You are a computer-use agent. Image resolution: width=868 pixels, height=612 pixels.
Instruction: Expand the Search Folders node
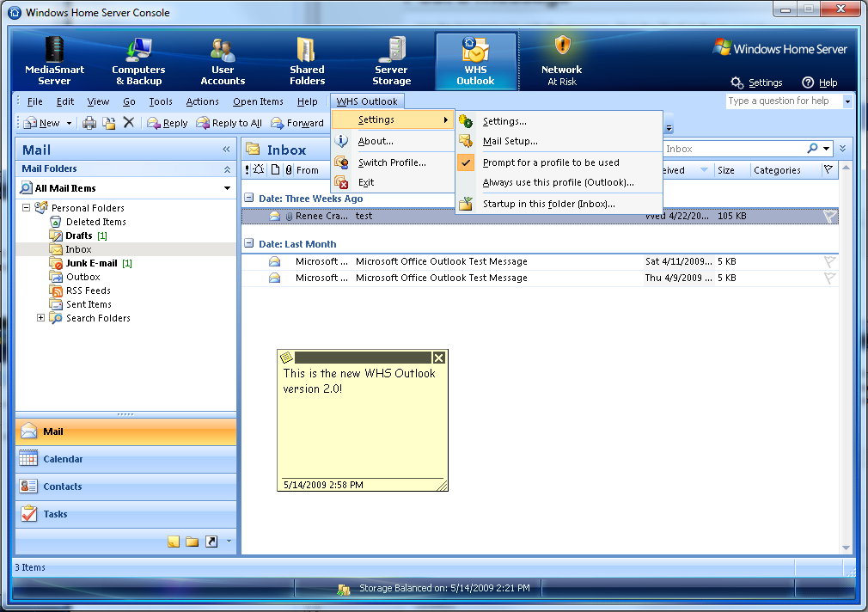(x=40, y=318)
